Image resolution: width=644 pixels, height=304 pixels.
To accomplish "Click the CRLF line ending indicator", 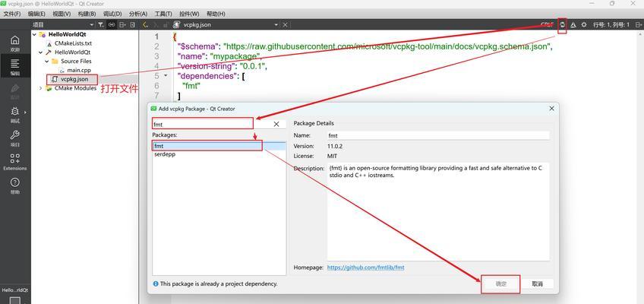I will click(547, 24).
